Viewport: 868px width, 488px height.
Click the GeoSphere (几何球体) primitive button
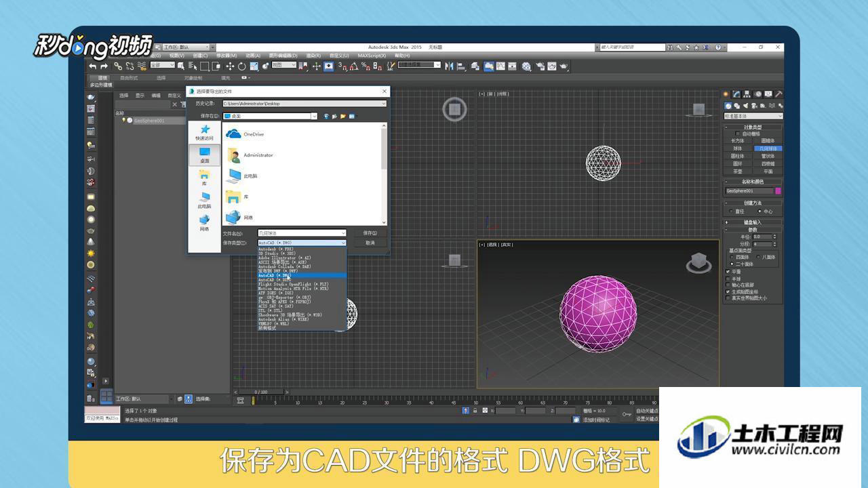tap(768, 148)
